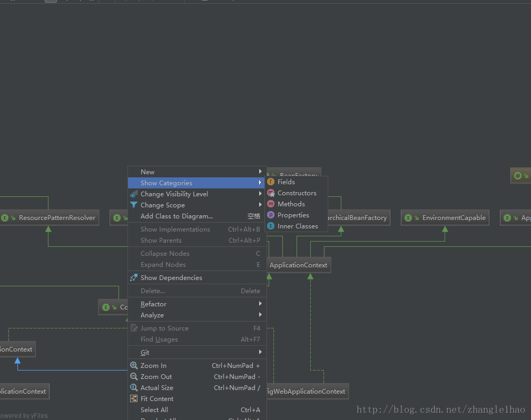Expand the New submenu arrow
Image resolution: width=531 pixels, height=420 pixels.
point(260,172)
